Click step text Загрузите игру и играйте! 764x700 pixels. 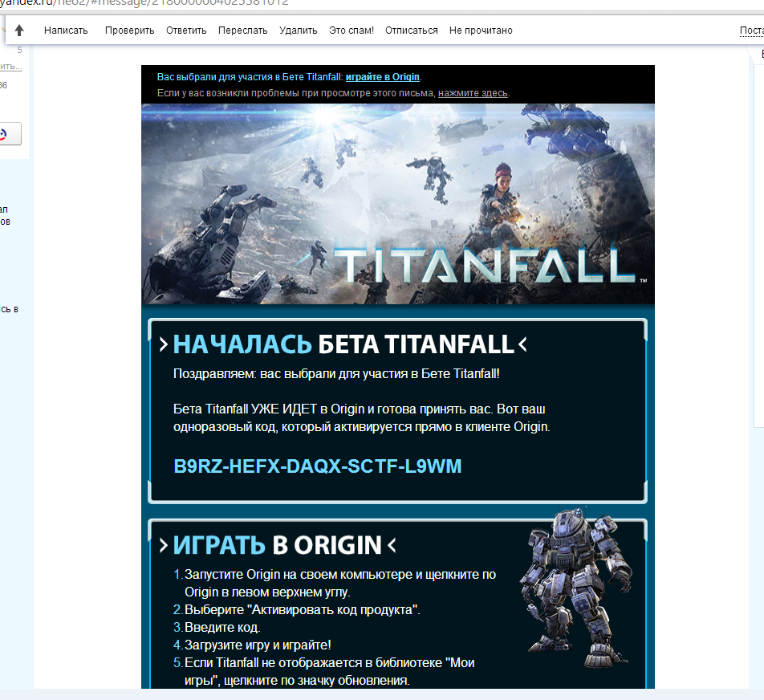258,645
